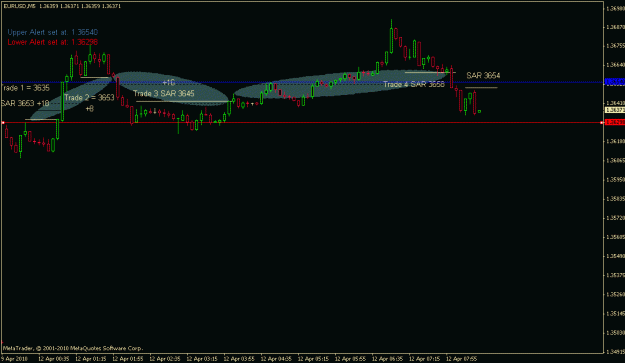Select the '+10' profit label
Screen dimensions: 625x363
tap(169, 83)
